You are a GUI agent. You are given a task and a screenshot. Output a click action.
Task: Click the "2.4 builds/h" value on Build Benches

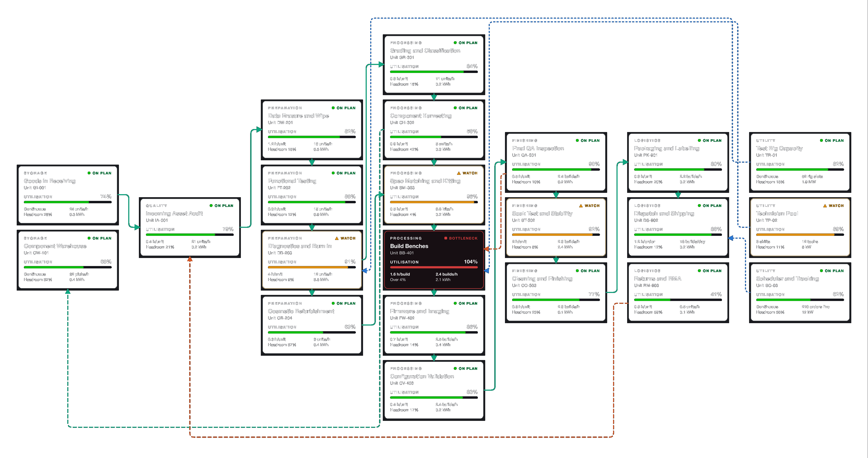pos(446,274)
